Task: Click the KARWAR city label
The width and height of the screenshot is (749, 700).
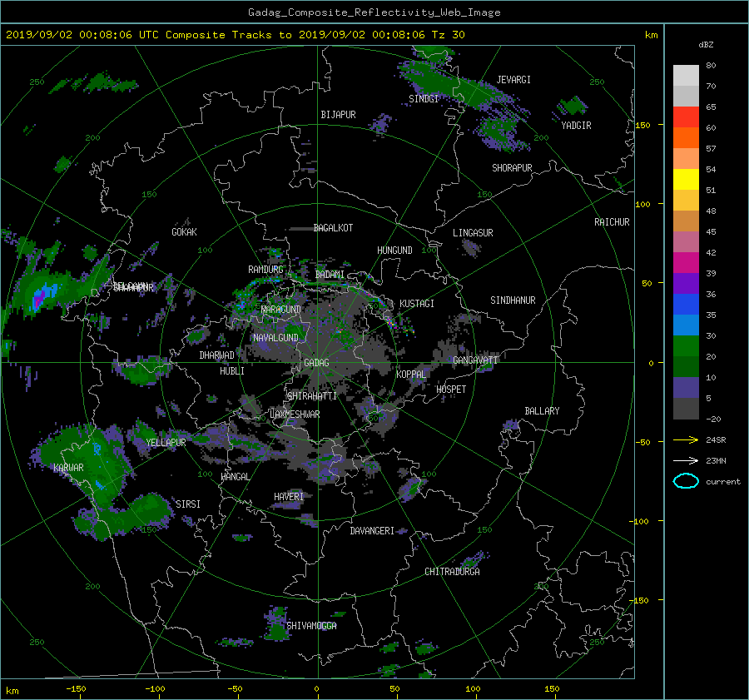Action: (x=68, y=468)
